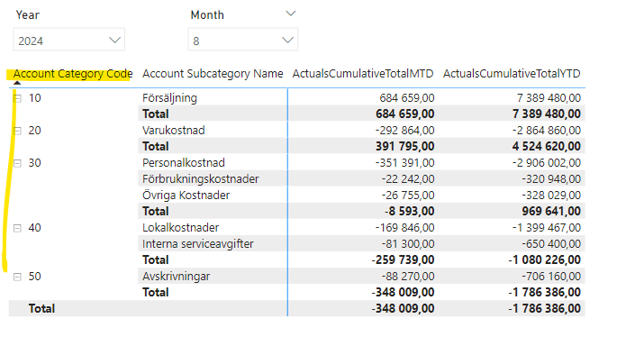
Task: Click subtotal -1 080 226,00
Action: click(x=545, y=259)
